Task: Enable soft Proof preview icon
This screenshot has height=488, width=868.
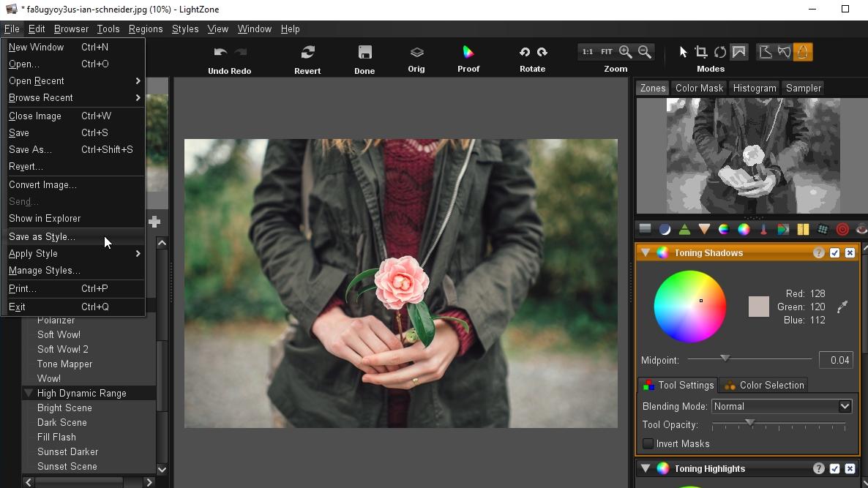Action: [x=468, y=52]
